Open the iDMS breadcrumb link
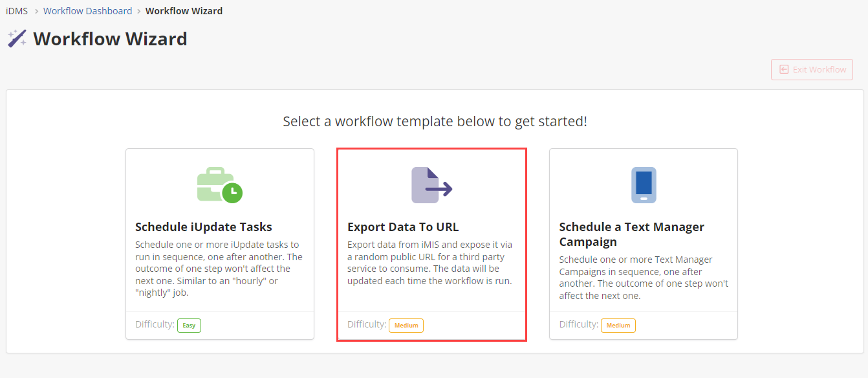Viewport: 868px width, 378px height. (17, 11)
